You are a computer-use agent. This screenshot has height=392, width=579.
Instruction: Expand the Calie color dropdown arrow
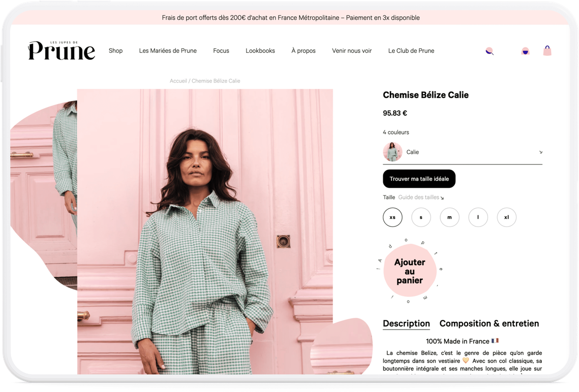tap(540, 152)
